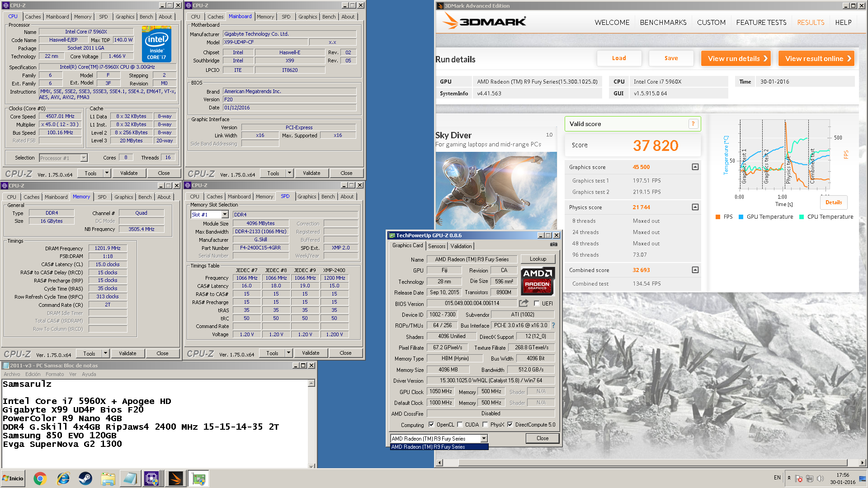The image size is (868, 488).
Task: Click the 3DMark logo
Action: [x=484, y=21]
